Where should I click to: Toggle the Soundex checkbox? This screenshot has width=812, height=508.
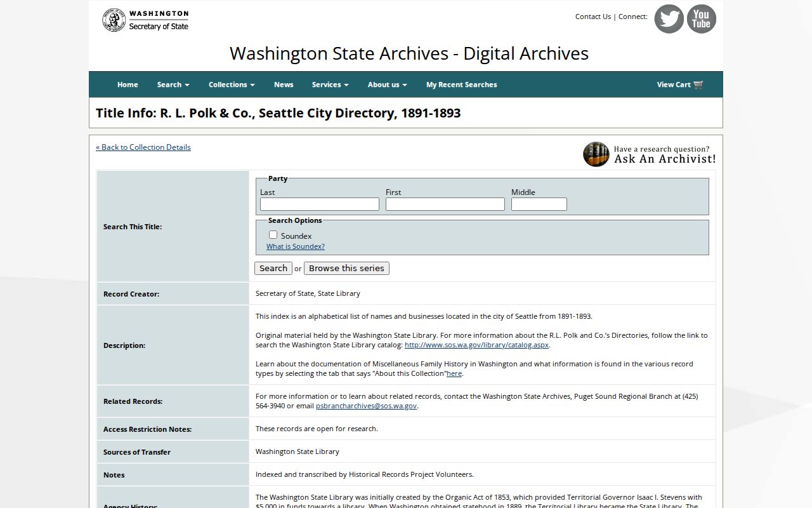click(x=273, y=235)
